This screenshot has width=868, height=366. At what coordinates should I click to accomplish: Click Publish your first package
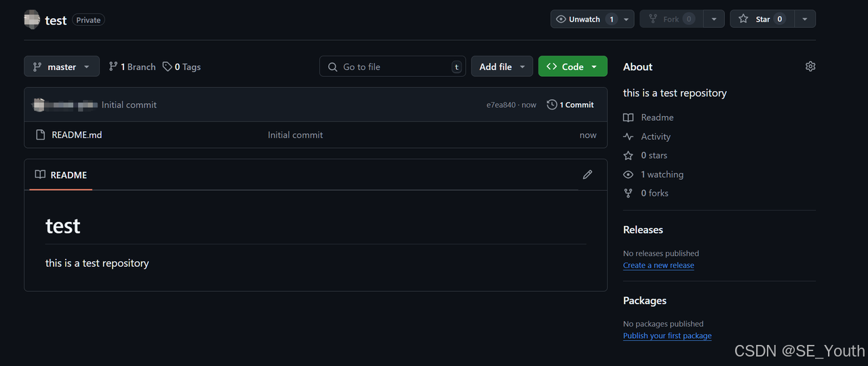(667, 335)
